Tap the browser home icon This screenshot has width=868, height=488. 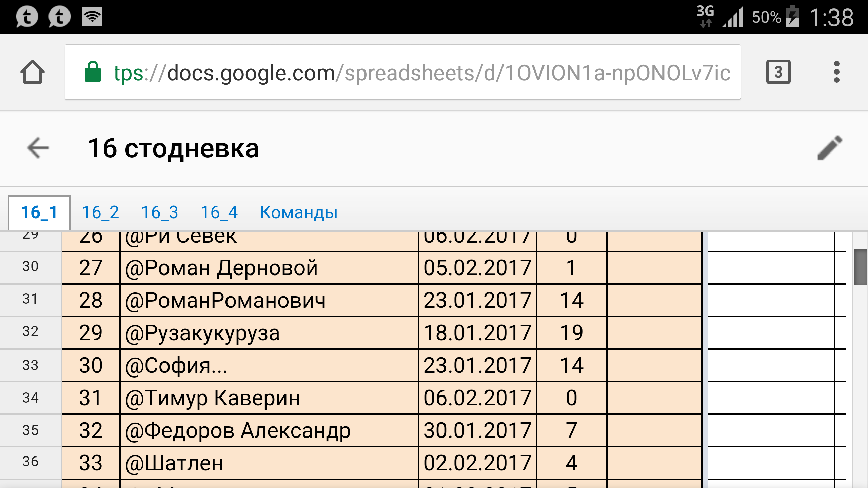pyautogui.click(x=33, y=72)
